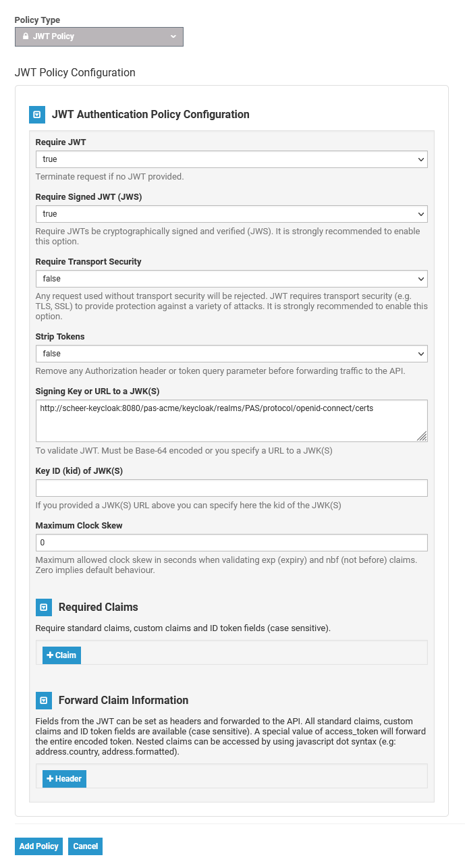Image resolution: width=465 pixels, height=868 pixels.
Task: Open the Require Transport Security dropdown
Action: (x=231, y=279)
